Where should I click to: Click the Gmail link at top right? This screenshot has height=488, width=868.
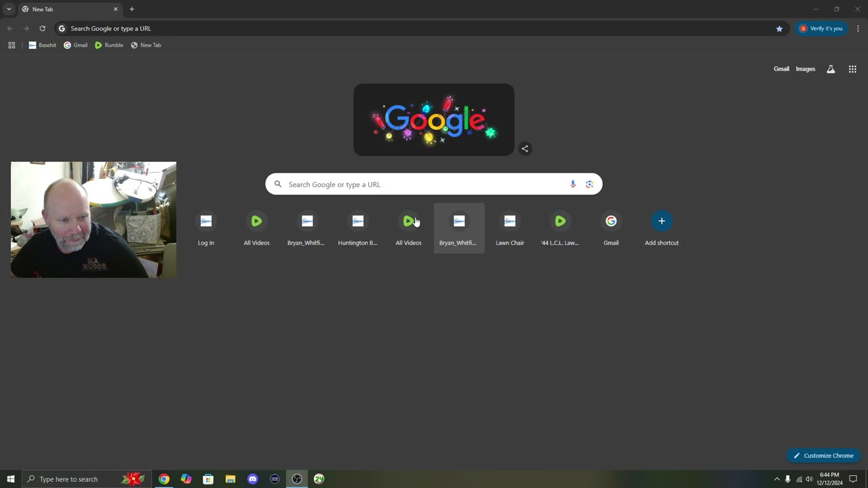click(x=781, y=69)
